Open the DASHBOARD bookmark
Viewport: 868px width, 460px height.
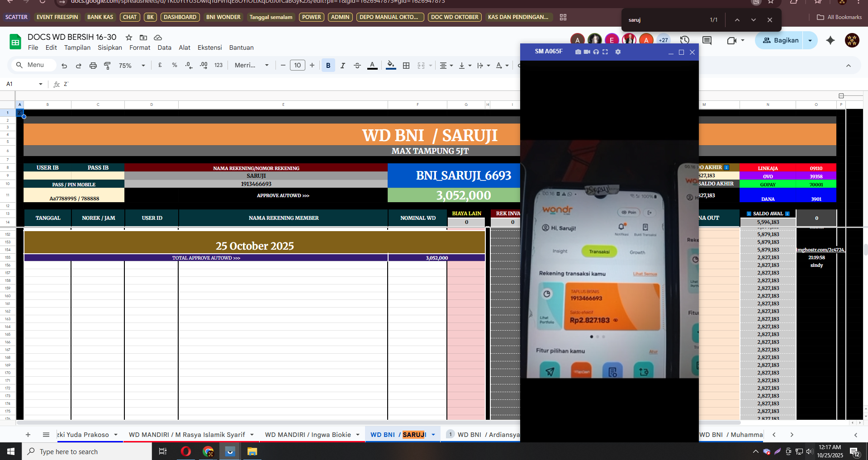tap(180, 17)
